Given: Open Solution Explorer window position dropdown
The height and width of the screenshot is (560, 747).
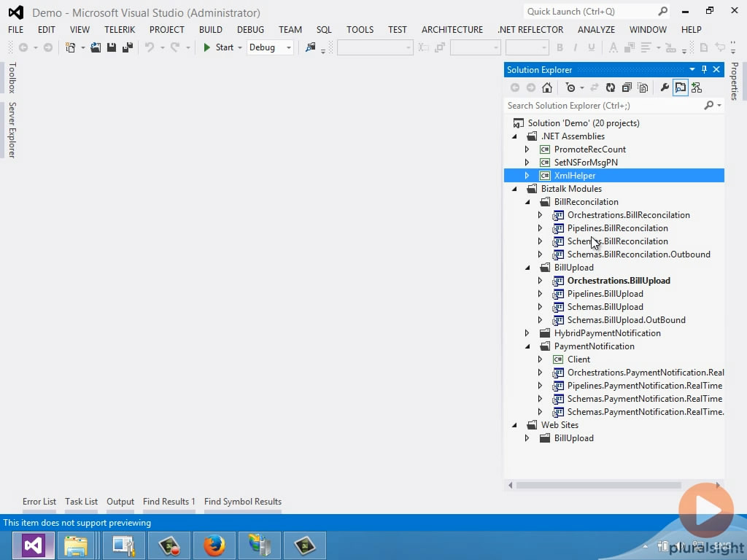Looking at the screenshot, I should 692,69.
